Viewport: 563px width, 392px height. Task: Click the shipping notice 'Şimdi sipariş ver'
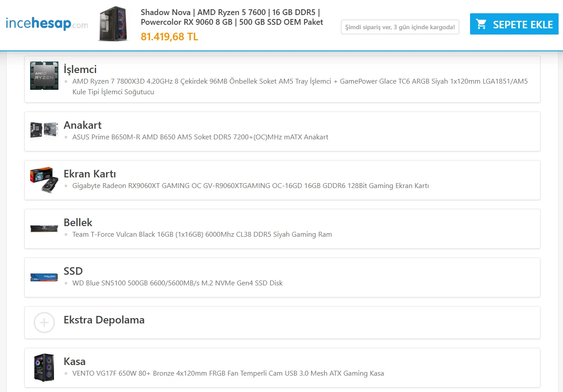(x=400, y=27)
